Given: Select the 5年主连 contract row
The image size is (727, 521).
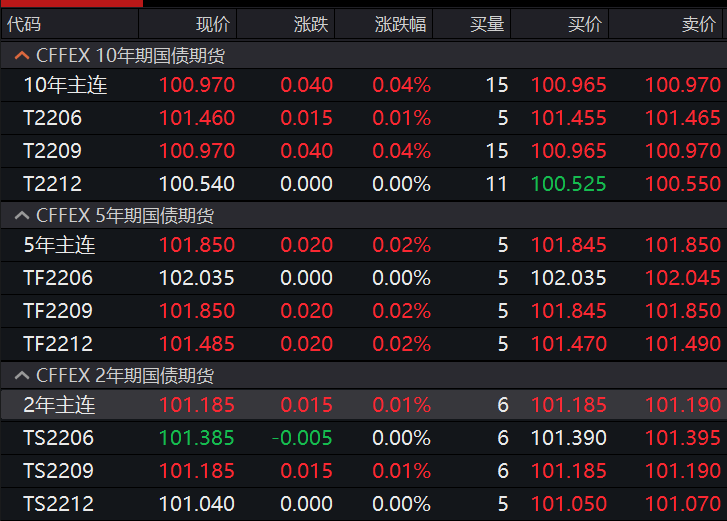Looking at the screenshot, I should [x=59, y=245].
